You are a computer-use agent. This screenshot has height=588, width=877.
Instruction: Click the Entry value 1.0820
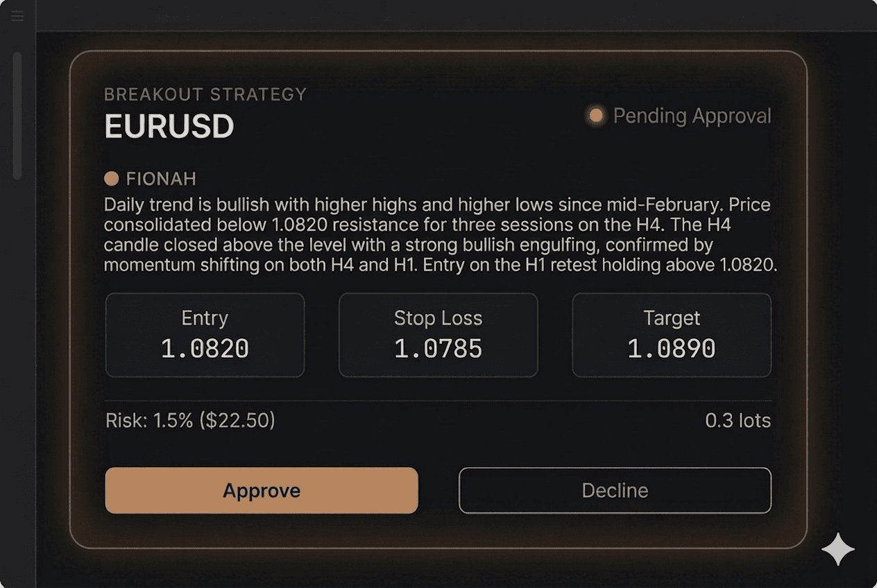point(205,349)
